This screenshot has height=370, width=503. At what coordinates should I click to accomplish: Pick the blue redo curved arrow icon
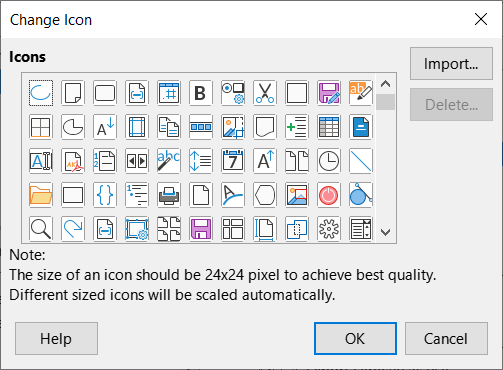(73, 229)
